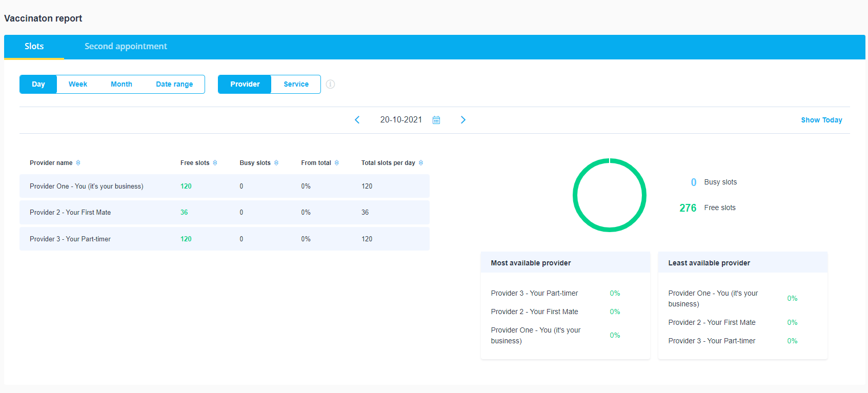Click Provider 2 in Least available list

(x=712, y=322)
